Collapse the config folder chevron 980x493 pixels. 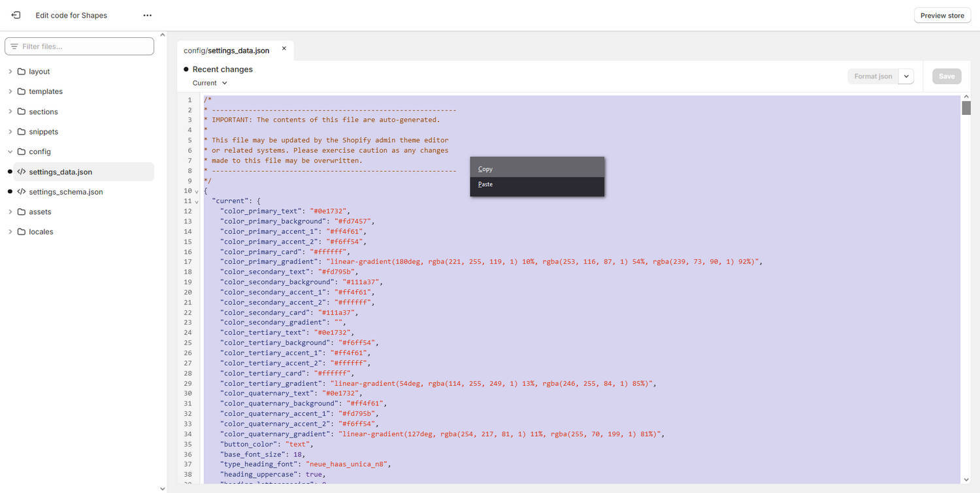pos(10,151)
